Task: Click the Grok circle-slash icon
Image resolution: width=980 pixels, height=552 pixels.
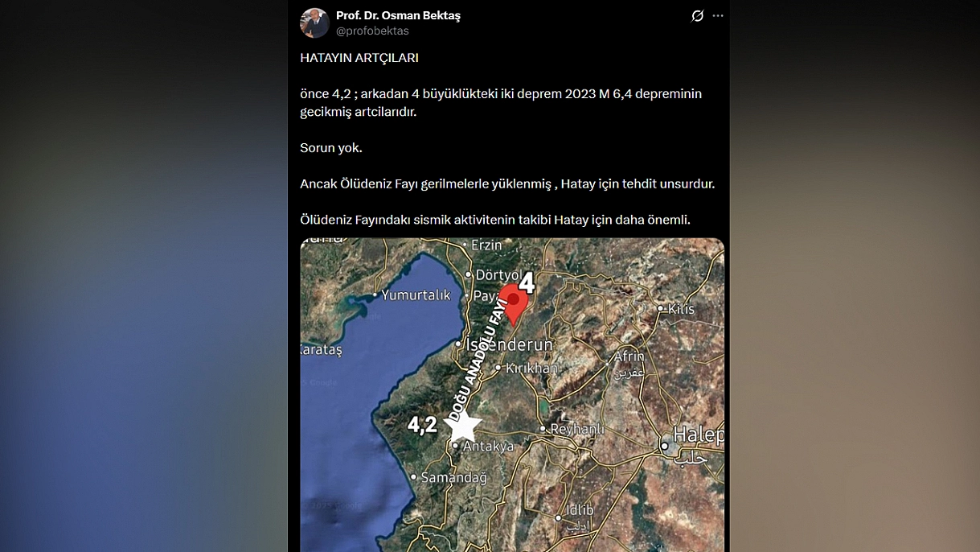Action: click(x=697, y=16)
